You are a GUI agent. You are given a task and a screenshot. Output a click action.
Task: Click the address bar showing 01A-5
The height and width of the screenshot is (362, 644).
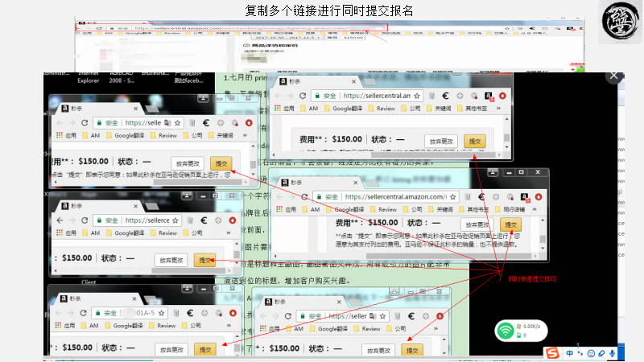(129, 313)
